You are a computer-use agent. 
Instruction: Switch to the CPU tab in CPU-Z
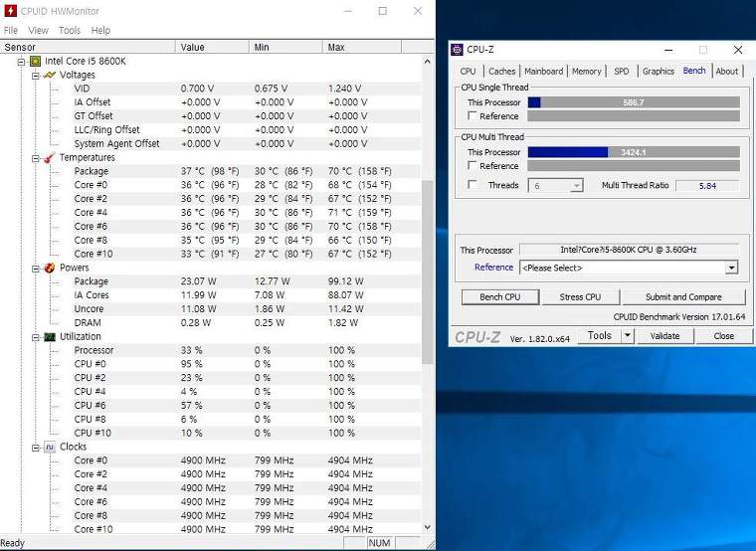click(x=468, y=71)
